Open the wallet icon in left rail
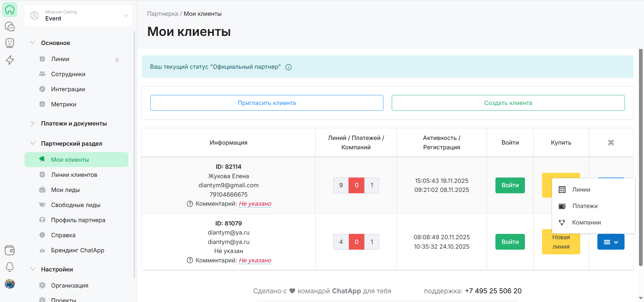 click(10, 250)
